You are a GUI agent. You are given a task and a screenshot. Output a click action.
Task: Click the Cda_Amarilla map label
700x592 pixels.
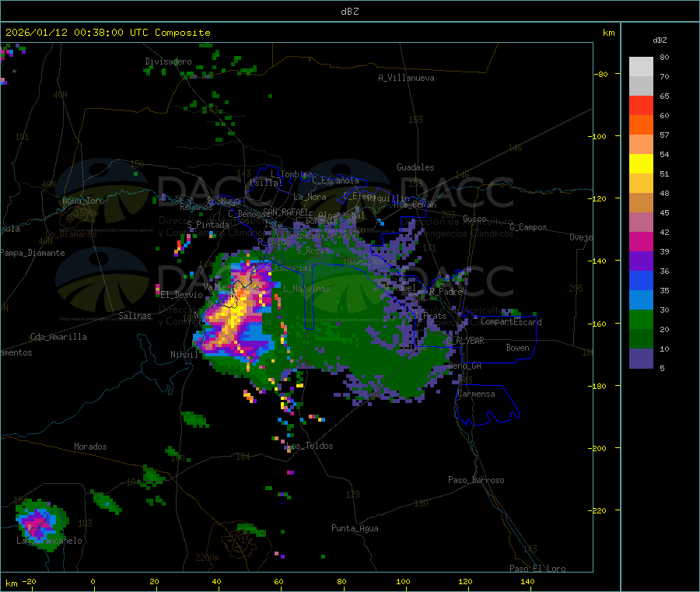[x=58, y=337]
